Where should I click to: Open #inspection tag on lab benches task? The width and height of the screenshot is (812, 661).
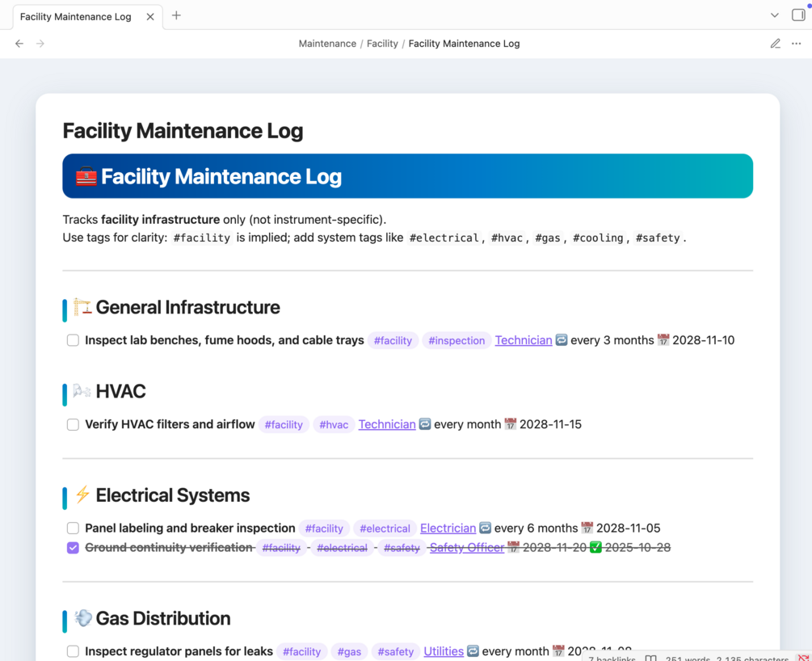click(456, 340)
